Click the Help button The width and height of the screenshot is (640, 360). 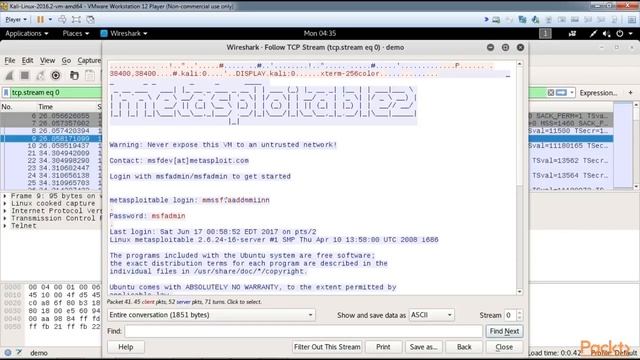pyautogui.click(x=126, y=347)
